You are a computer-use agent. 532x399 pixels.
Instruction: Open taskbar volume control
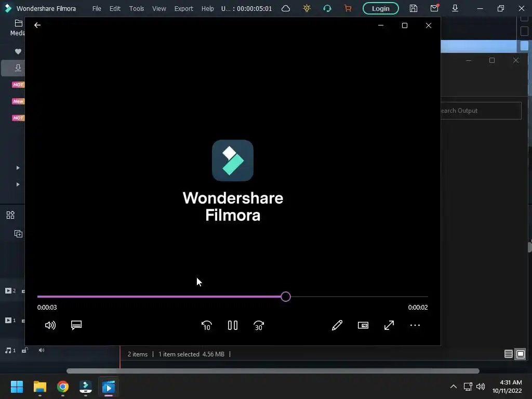click(x=481, y=387)
